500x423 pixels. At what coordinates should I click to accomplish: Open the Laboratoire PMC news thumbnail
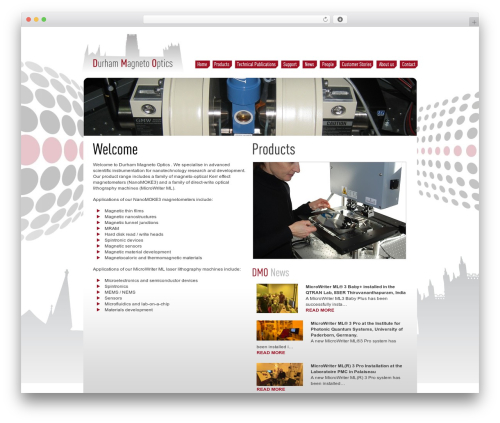coord(280,374)
